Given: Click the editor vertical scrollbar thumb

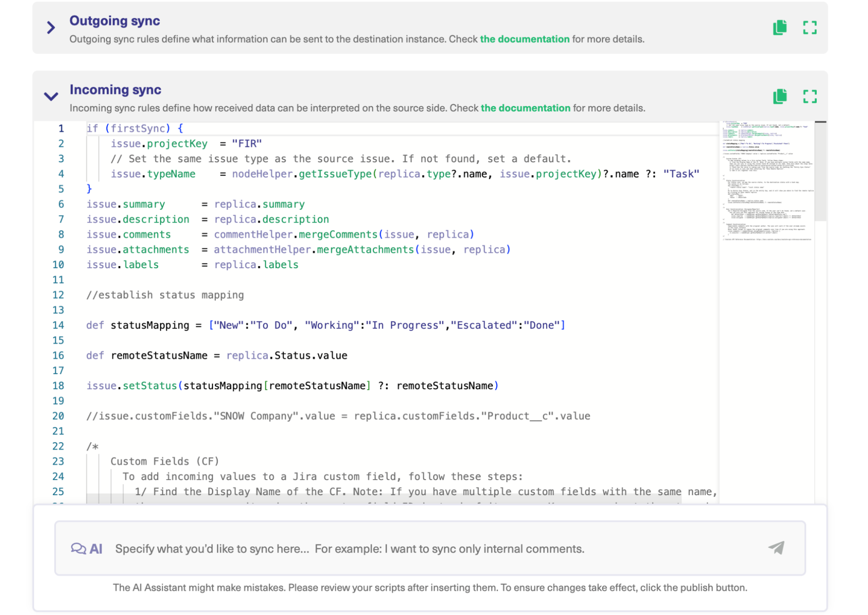Looking at the screenshot, I should click(820, 171).
